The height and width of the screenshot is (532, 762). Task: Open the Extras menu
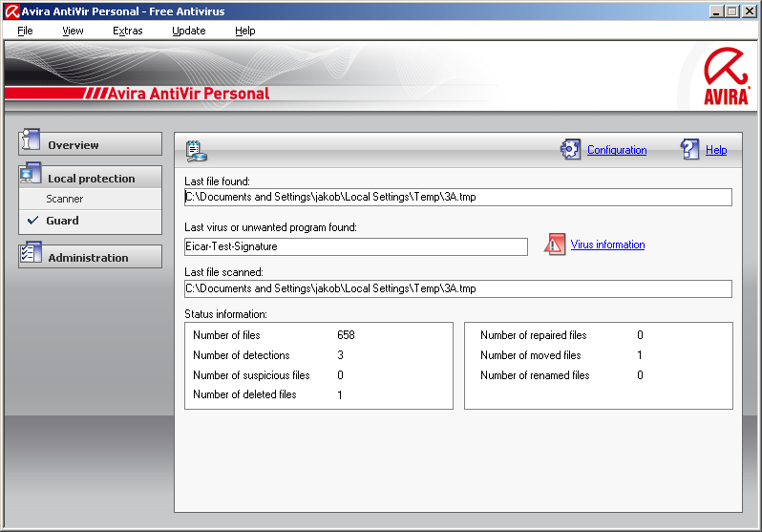click(x=127, y=31)
